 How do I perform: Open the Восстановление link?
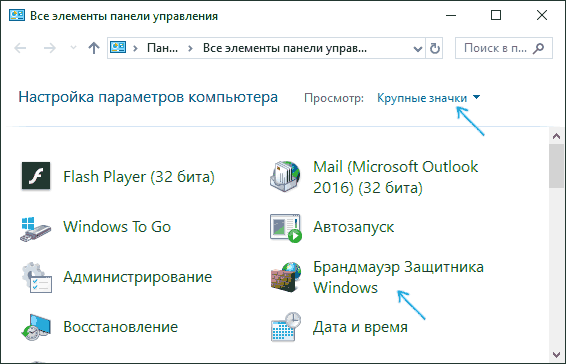tap(121, 327)
